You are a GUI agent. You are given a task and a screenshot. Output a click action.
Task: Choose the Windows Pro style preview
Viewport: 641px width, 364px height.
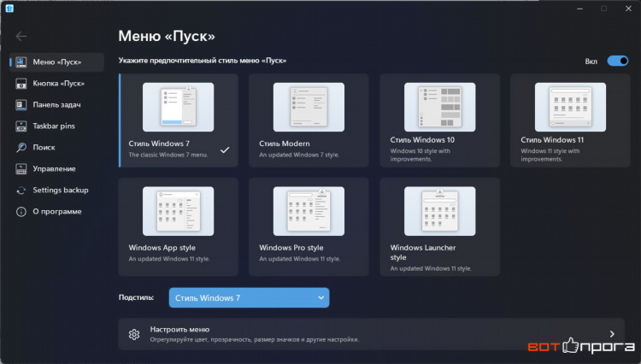coord(309,211)
